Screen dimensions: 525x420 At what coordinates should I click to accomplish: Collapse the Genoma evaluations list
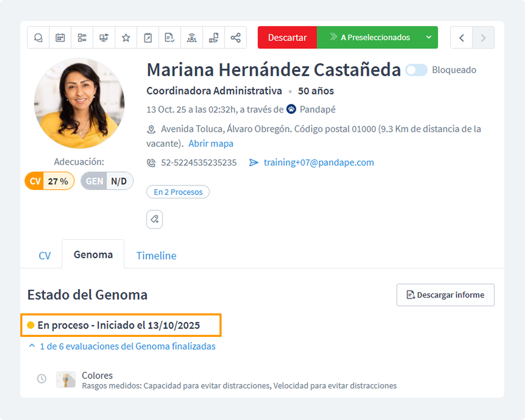(x=32, y=346)
